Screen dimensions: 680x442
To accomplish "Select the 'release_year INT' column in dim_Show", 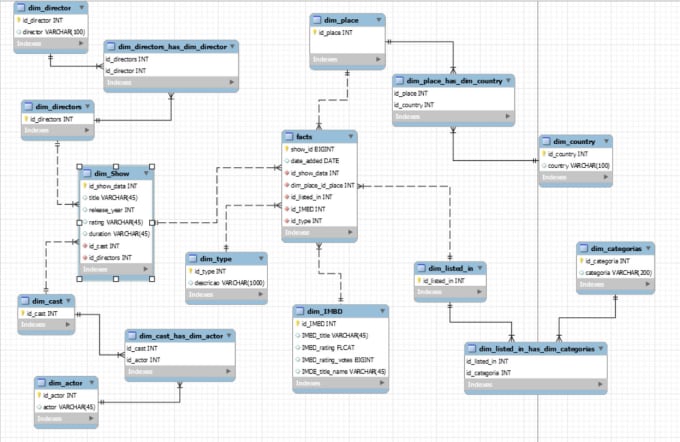I will click(x=116, y=210).
